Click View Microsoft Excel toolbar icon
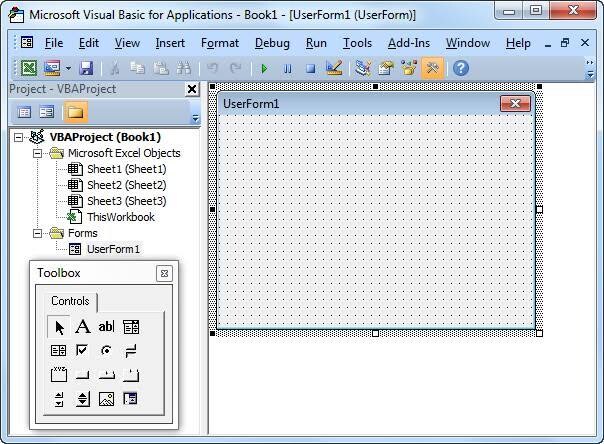The height and width of the screenshot is (444, 604). [29, 69]
